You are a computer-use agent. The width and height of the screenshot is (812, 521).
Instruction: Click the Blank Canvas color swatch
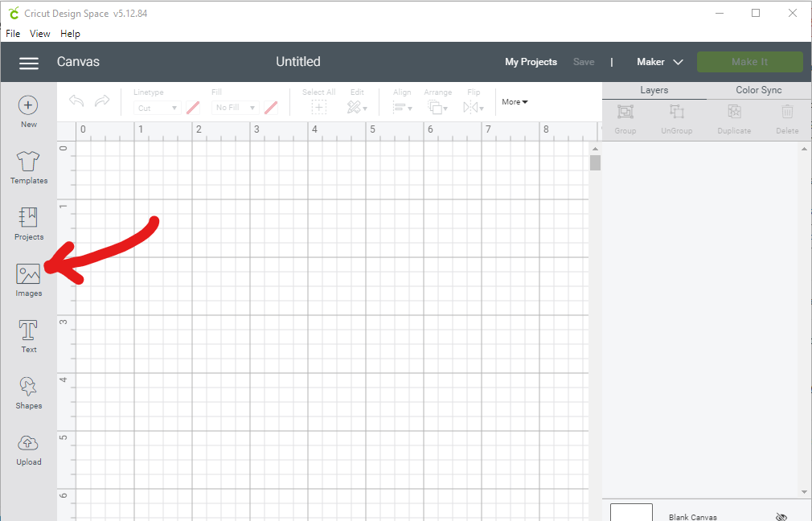point(630,513)
